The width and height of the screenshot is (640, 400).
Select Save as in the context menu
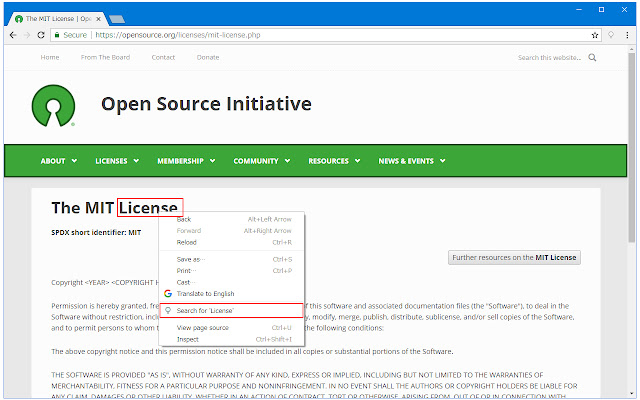(231, 259)
